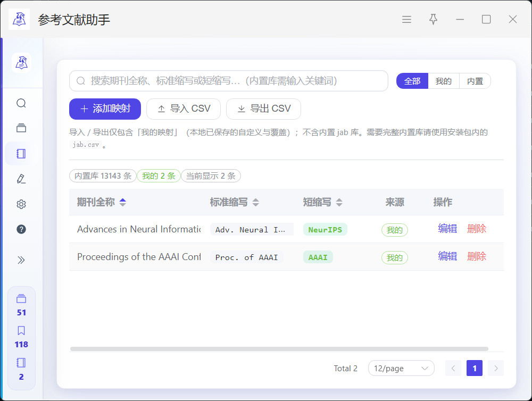Select the 全部 filter option

pos(412,81)
